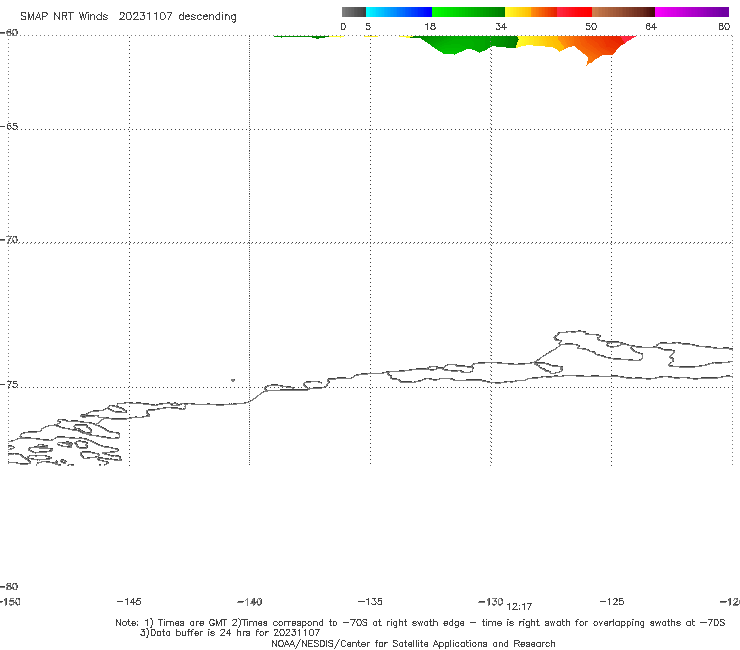Pick the cyan-to-blue segment of the color bar

point(399,12)
